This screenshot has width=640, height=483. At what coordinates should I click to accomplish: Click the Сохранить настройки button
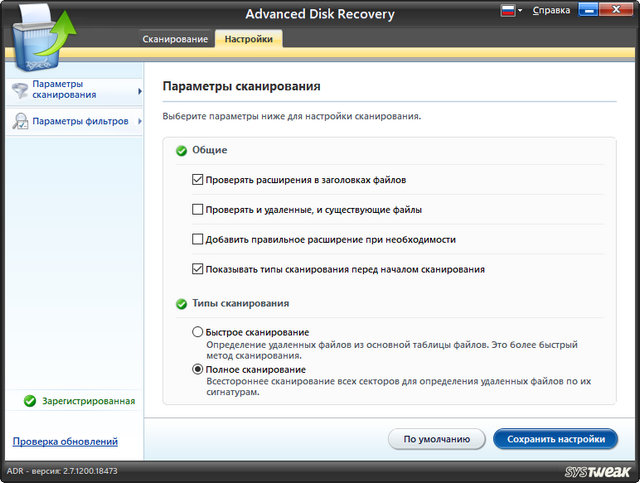pyautogui.click(x=555, y=439)
